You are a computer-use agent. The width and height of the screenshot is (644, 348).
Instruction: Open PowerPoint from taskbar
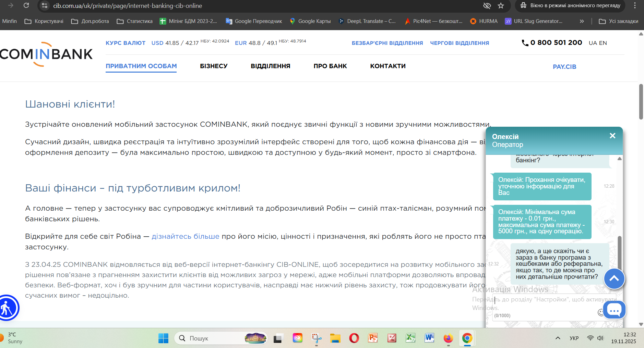point(373,338)
